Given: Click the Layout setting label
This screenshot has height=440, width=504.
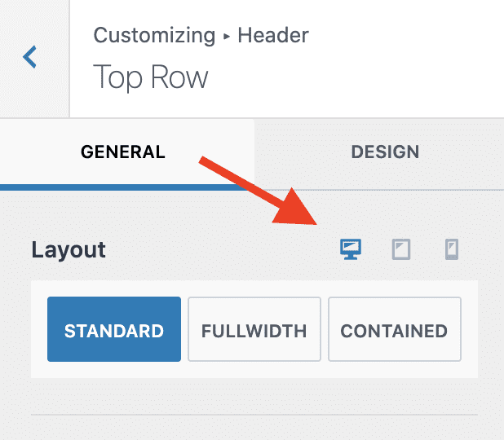Looking at the screenshot, I should pos(69,250).
